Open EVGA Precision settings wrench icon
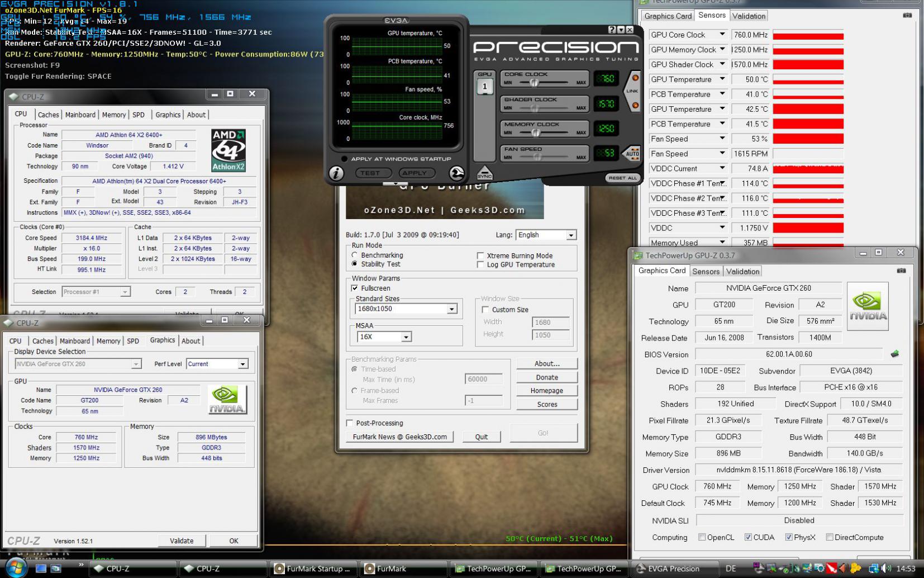The width and height of the screenshot is (924, 578). tap(456, 174)
